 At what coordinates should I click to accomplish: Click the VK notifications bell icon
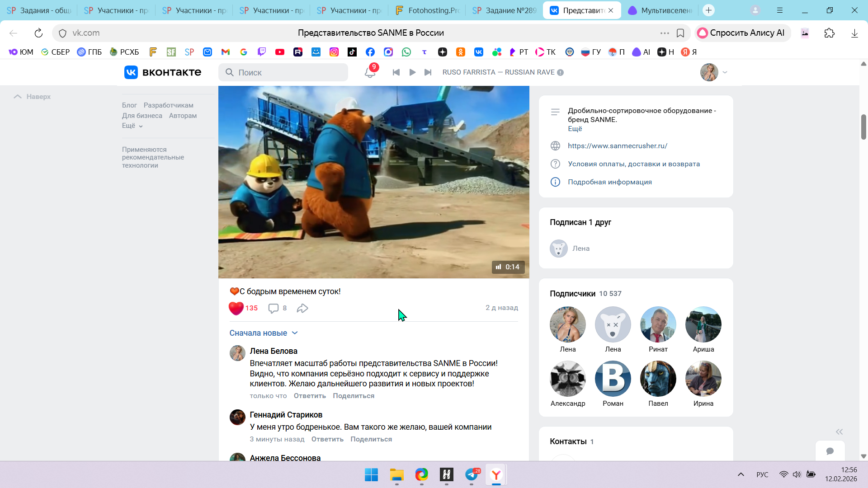pos(370,73)
